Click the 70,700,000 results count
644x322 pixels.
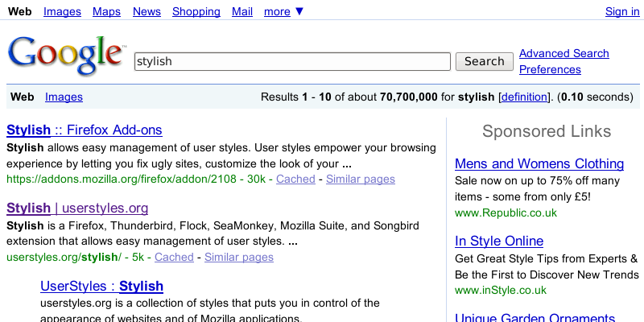pos(409,97)
